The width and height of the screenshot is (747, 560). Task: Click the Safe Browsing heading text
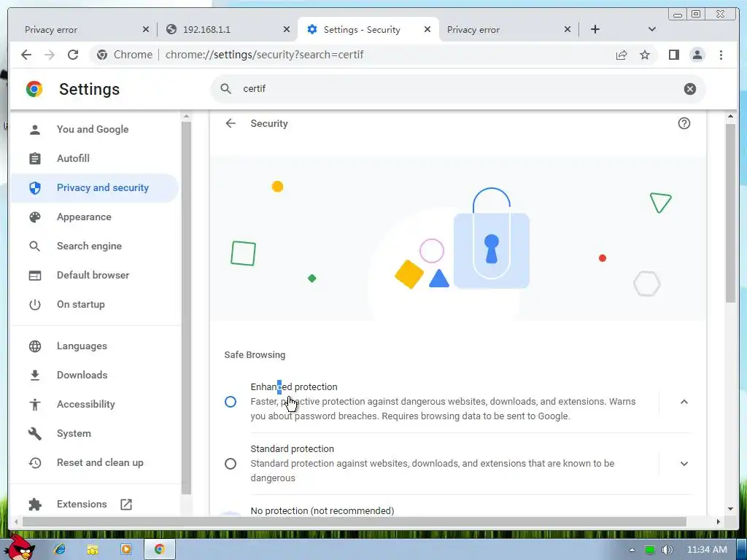click(x=255, y=355)
